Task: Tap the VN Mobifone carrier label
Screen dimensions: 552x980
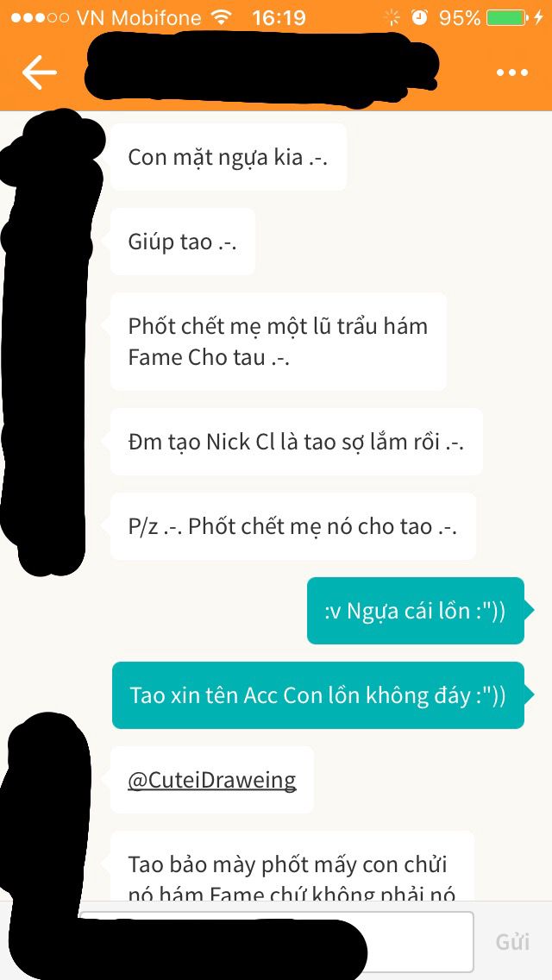Action: click(139, 17)
